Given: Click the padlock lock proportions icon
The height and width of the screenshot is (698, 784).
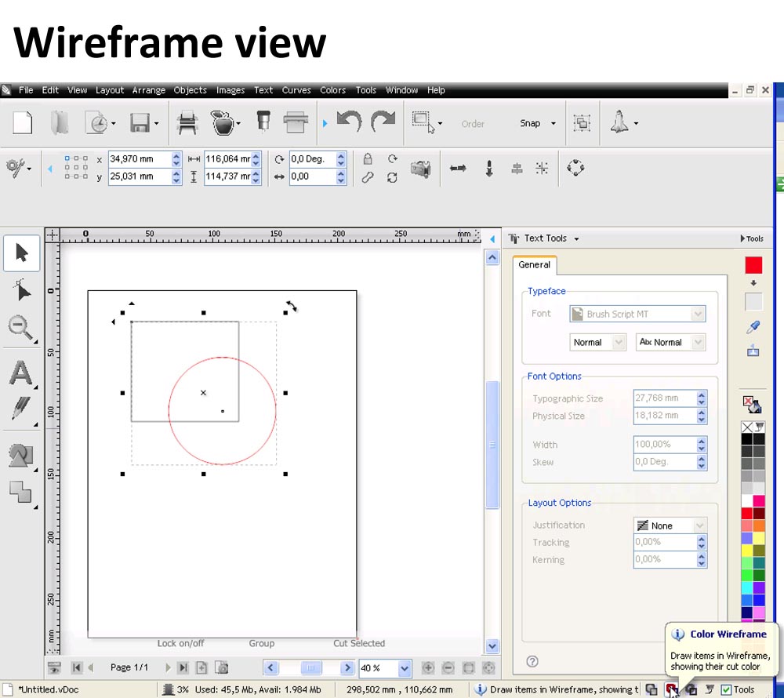Looking at the screenshot, I should pyautogui.click(x=368, y=159).
